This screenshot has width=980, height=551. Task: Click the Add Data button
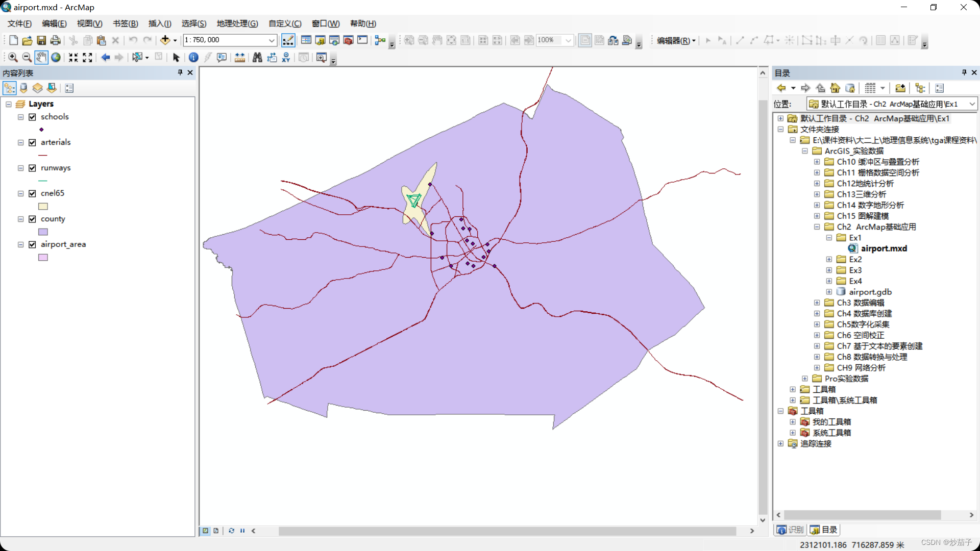click(x=165, y=40)
